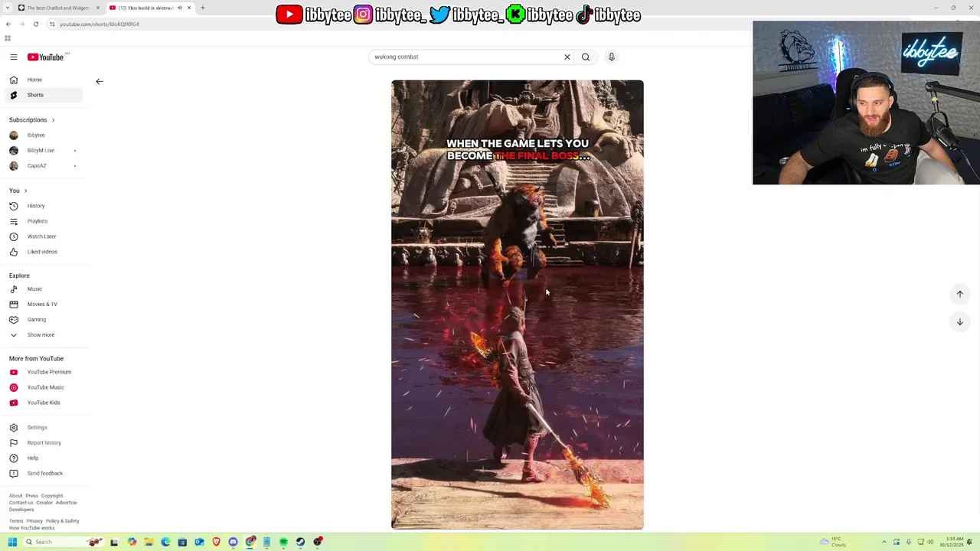Open the Advertise footer link
This screenshot has height=551, width=980.
(67, 503)
